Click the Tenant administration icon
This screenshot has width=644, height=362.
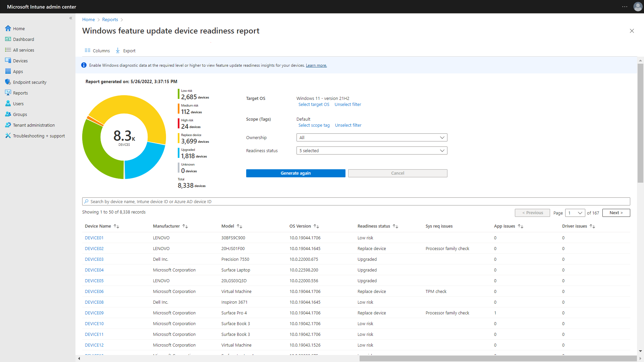point(8,125)
